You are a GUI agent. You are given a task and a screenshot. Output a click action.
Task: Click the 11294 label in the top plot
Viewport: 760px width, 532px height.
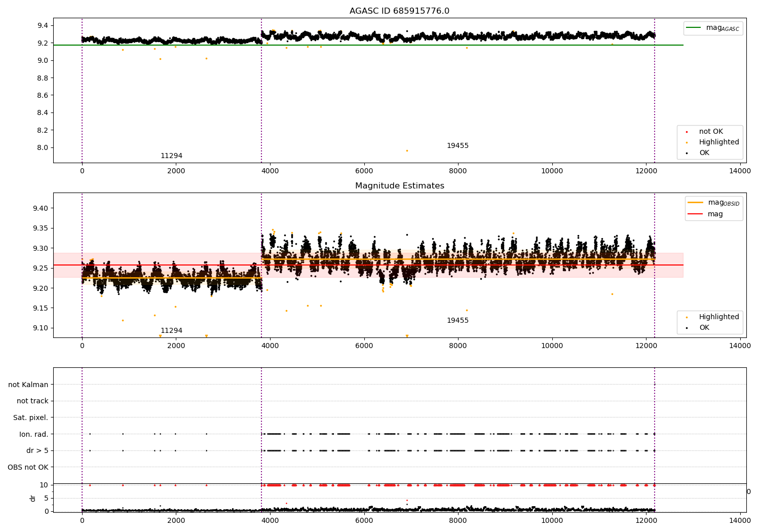171,156
